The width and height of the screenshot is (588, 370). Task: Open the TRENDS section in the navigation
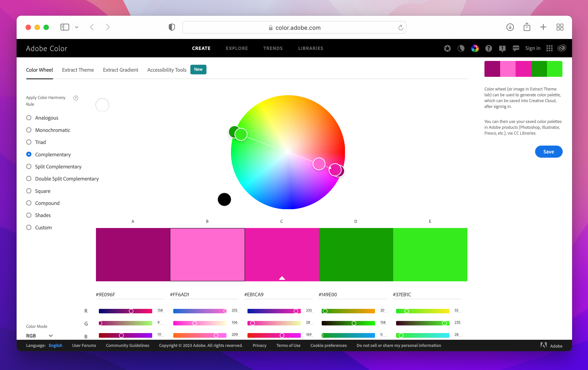[x=273, y=48]
